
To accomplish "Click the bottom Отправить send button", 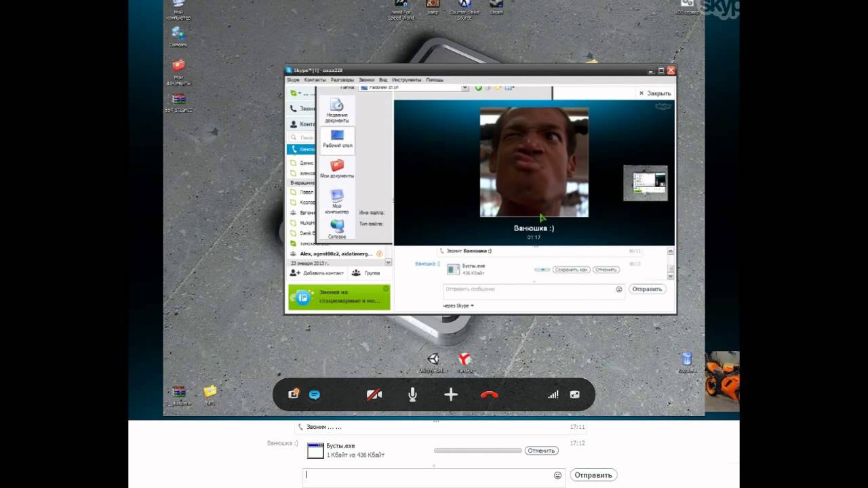I will [593, 475].
